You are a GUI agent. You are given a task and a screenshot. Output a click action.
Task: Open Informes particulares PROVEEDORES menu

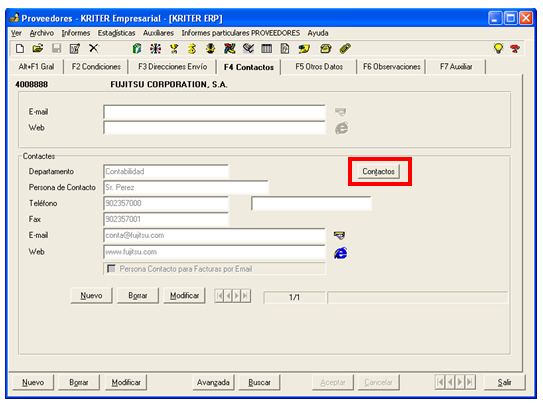241,33
